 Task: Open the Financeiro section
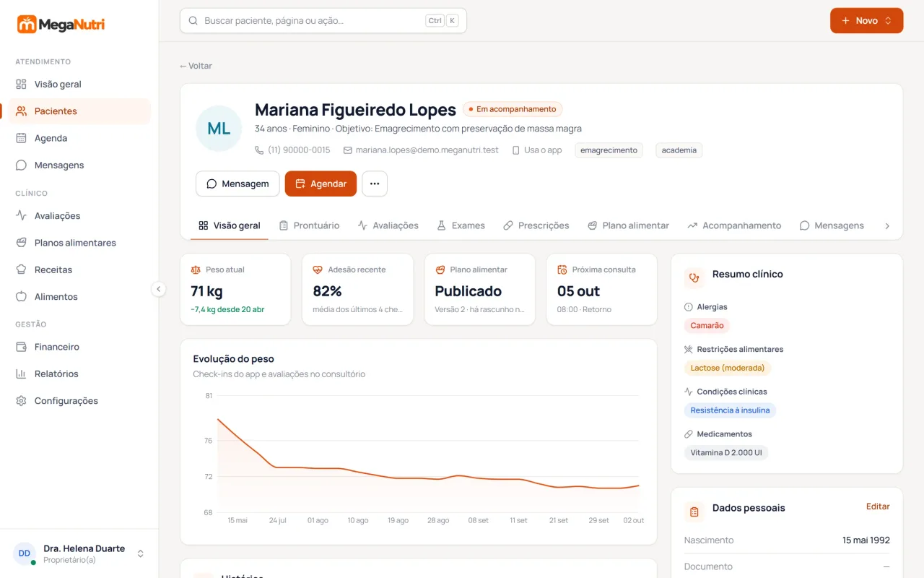tap(79, 347)
